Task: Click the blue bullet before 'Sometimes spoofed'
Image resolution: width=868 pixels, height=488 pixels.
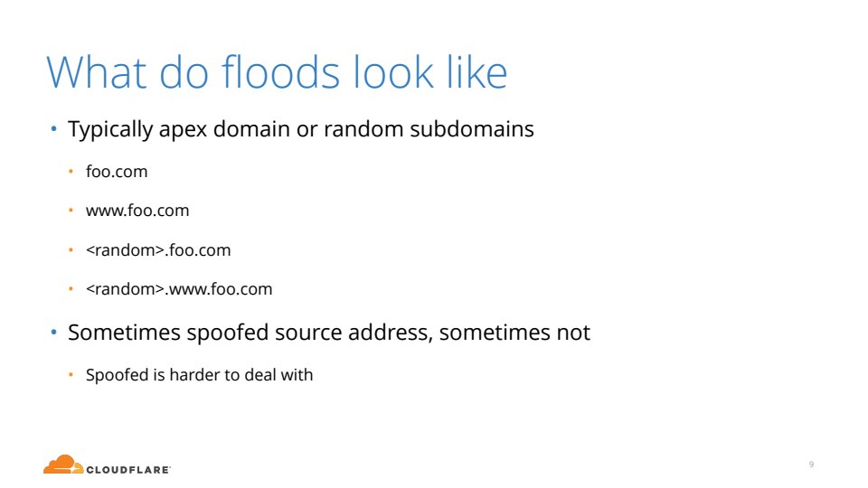Action: 53,333
